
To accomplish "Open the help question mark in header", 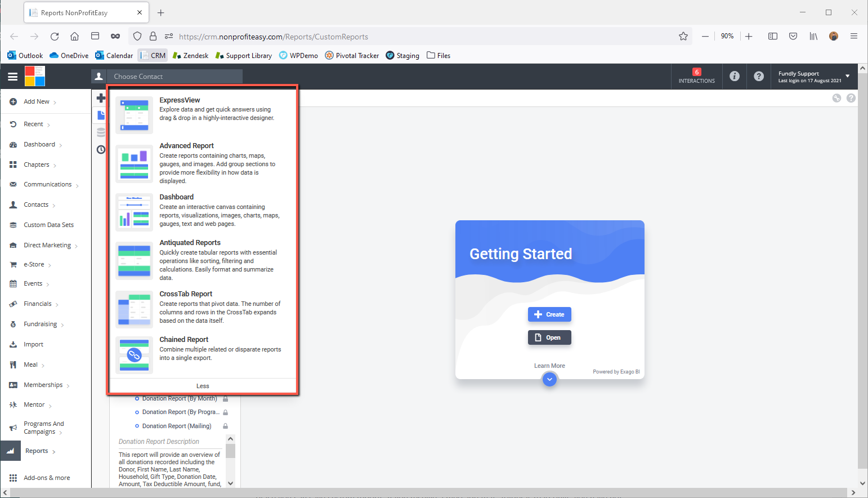I will tap(759, 76).
